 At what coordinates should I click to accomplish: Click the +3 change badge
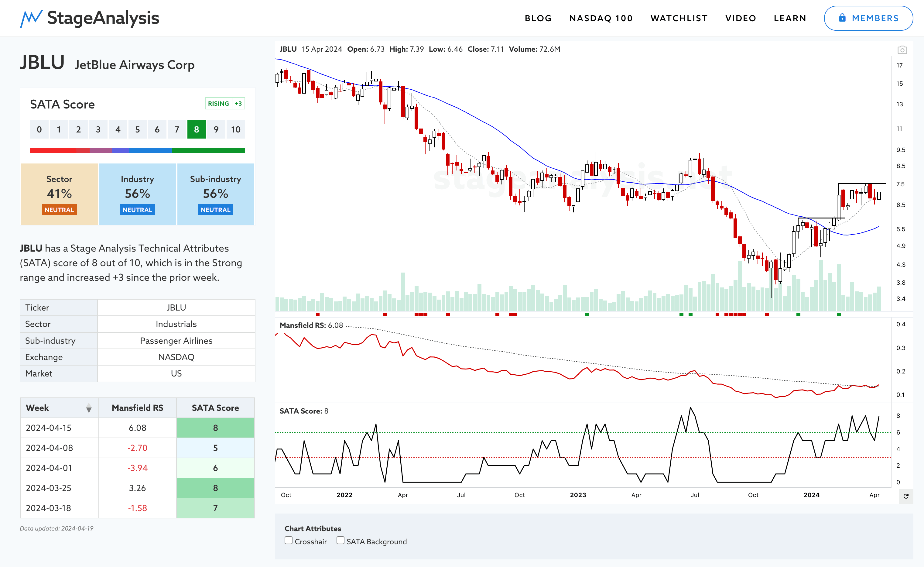[x=238, y=104]
